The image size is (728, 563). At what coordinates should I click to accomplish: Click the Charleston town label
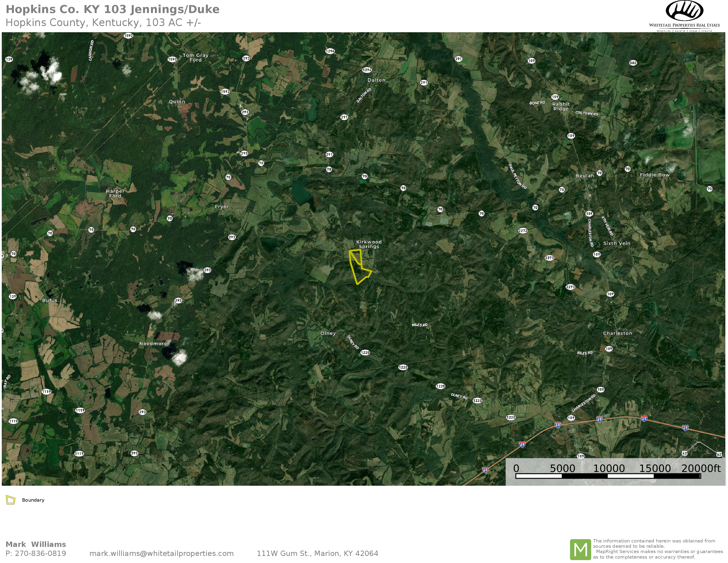tap(617, 333)
